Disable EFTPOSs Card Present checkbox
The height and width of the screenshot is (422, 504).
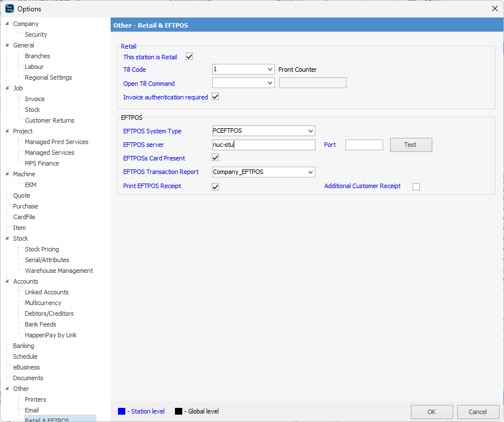(x=215, y=158)
